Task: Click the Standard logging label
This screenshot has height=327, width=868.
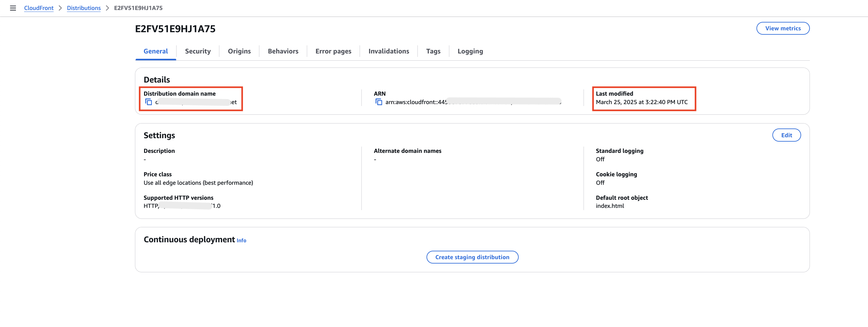Action: click(x=619, y=151)
